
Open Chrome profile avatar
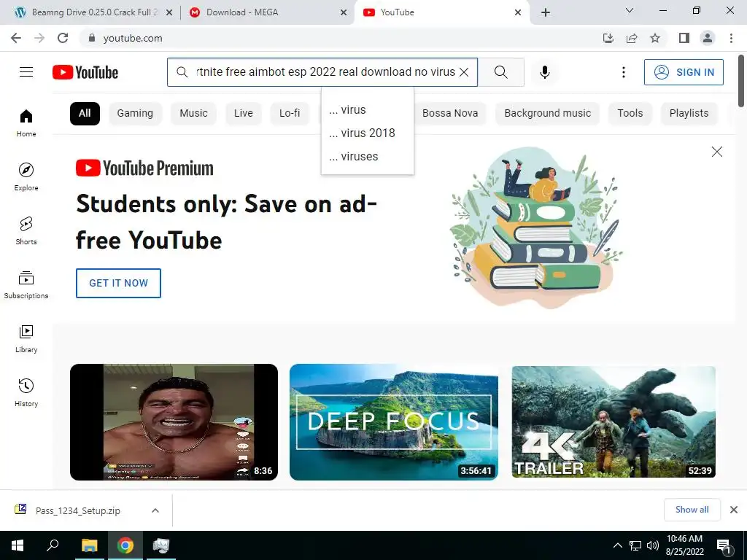click(708, 38)
